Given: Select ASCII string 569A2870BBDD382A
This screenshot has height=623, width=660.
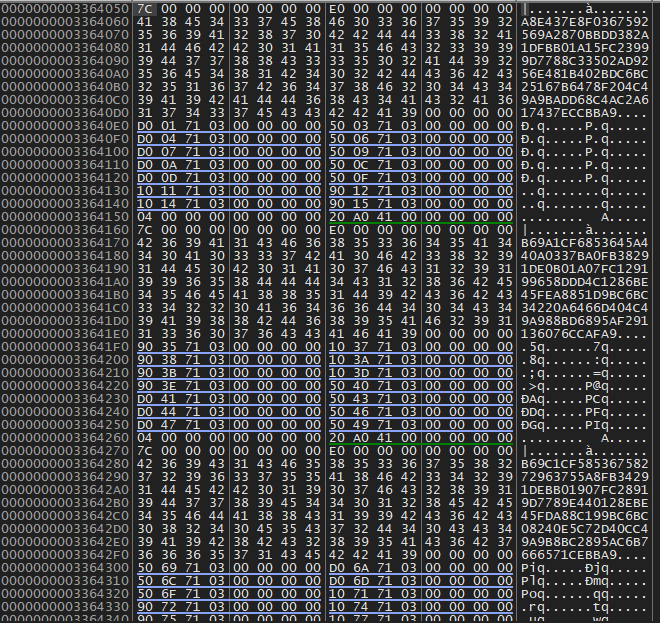Looking at the screenshot, I should (585, 35).
